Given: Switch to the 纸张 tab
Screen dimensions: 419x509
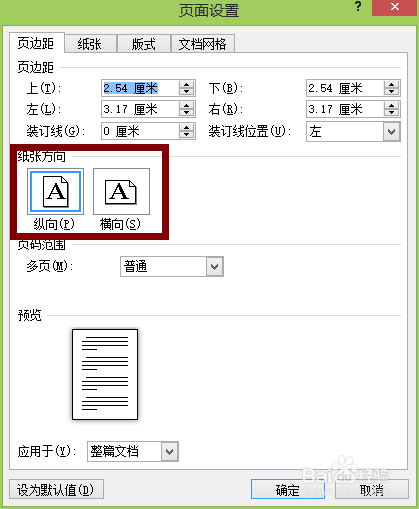Looking at the screenshot, I should point(90,44).
